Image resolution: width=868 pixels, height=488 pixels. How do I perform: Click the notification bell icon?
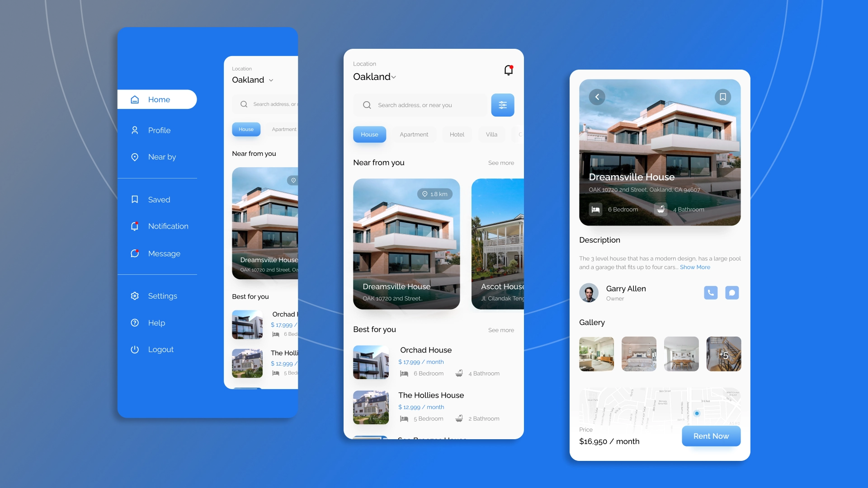[508, 70]
